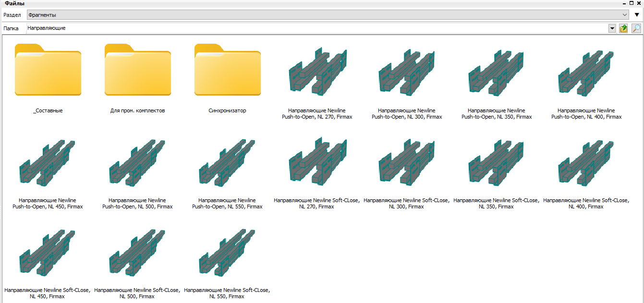
Task: Click label Push-to-Open, NL 450, Firmax
Action: pos(48,204)
